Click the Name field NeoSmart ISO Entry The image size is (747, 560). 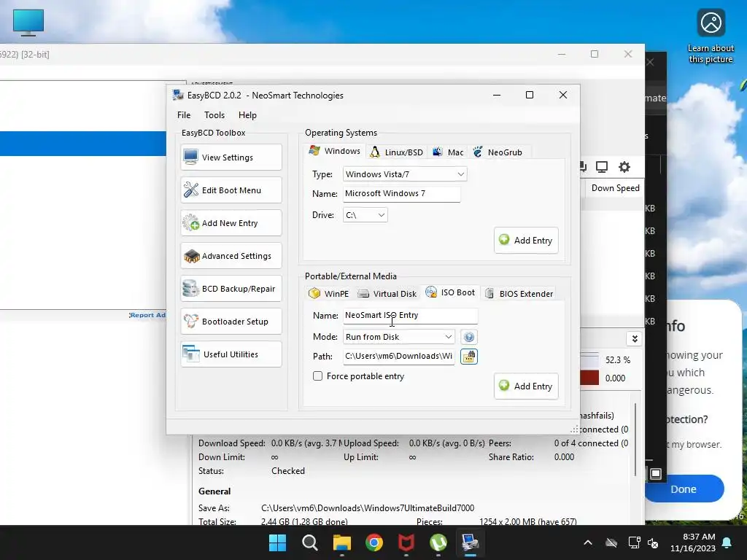click(410, 315)
